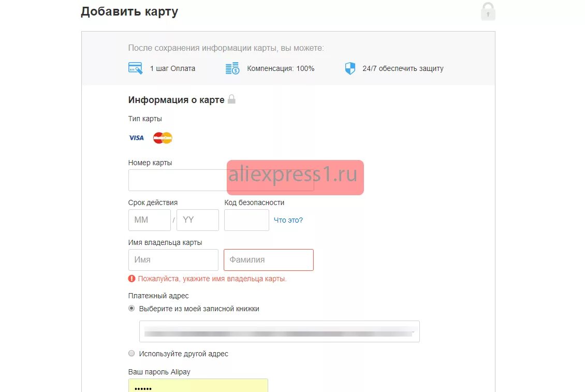Viewport: 585px width, 392px height.
Task: Click the Код безопасности input field
Action: 246,220
